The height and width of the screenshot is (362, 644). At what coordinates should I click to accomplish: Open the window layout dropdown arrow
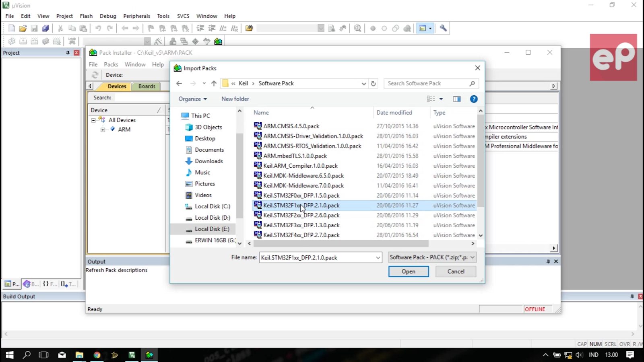[430, 28]
